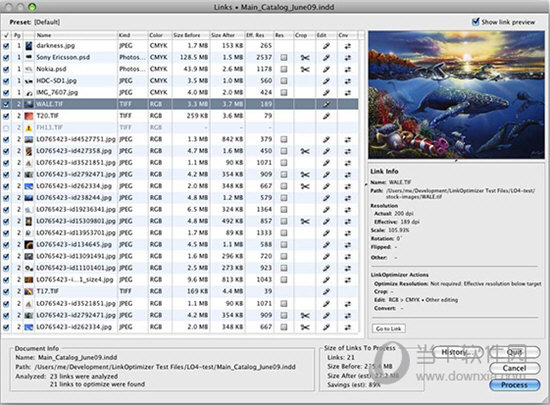Click the convert arrows for LO765423-id4527751.jpg

[x=347, y=140]
